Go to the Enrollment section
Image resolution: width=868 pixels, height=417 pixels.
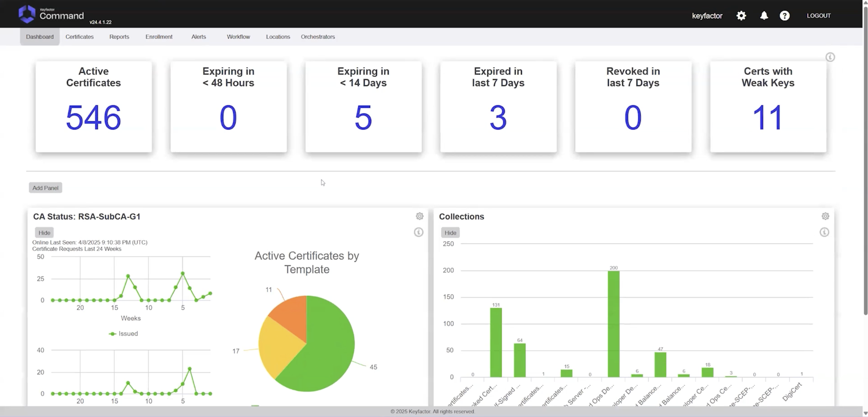click(x=159, y=37)
